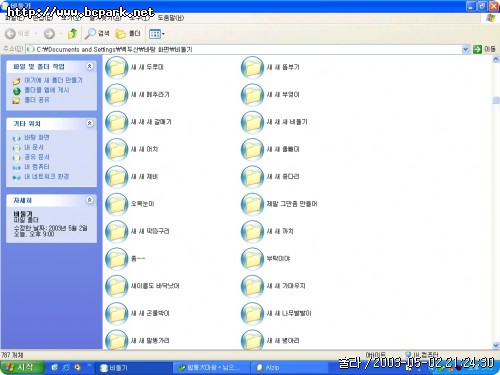Select the 새 새 뜸부기 folder icon
This screenshot has height=375, width=500.
pyautogui.click(x=252, y=68)
